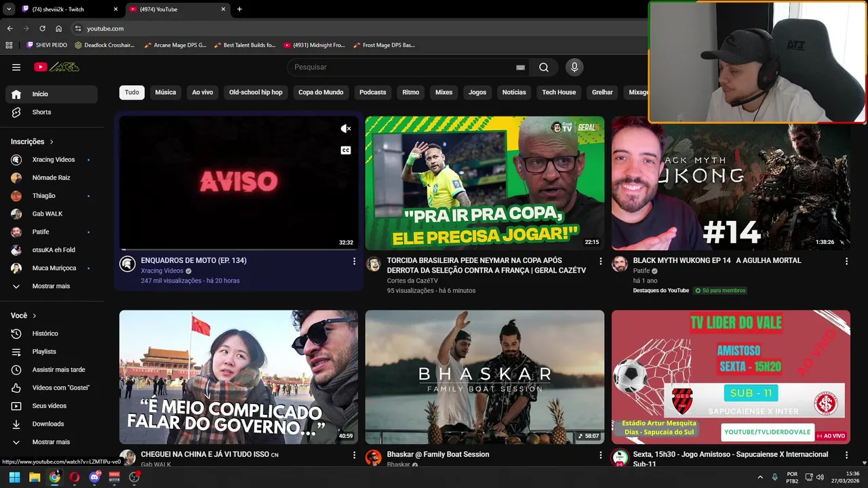
Task: Open the tab search dropdown in Chrome
Action: 9,9
